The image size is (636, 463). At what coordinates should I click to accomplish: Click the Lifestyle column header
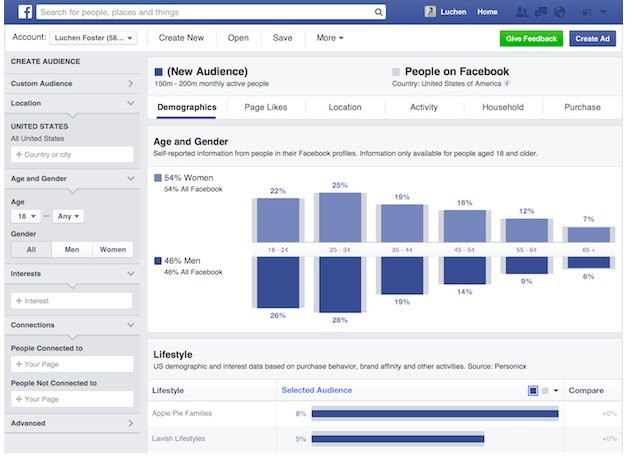(168, 390)
